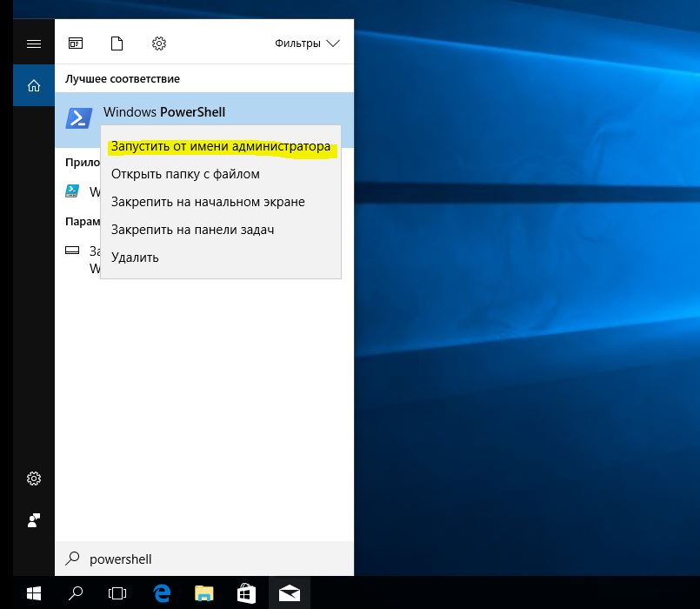
Task: Open Task View from taskbar
Action: click(x=117, y=593)
